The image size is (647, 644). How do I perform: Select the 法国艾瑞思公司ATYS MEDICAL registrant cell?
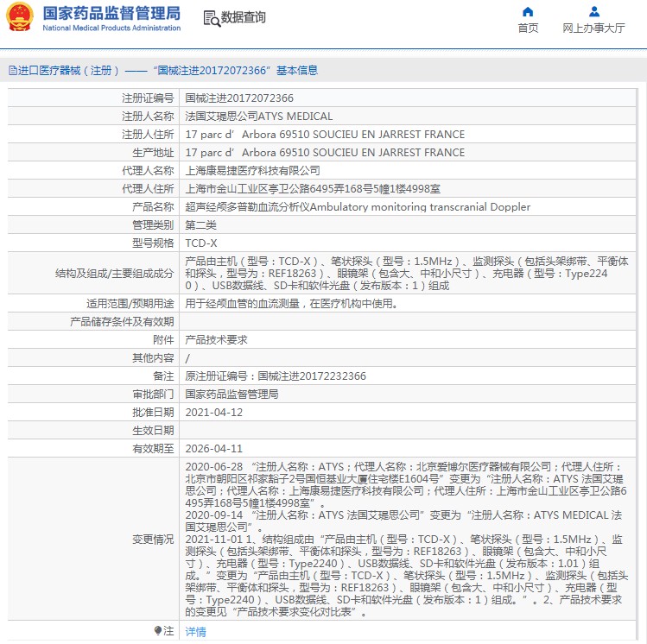coord(259,117)
